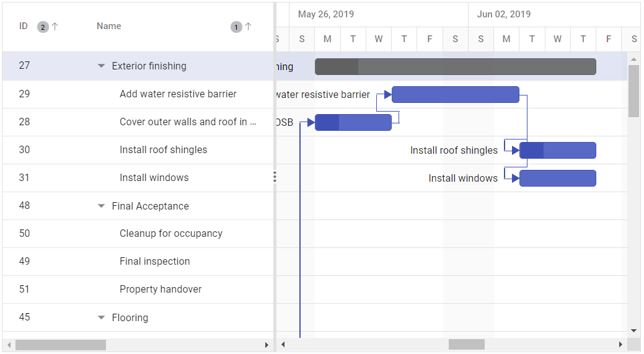Click the Name column ascending sort arrow
Screen dimensions: 644x354
[x=248, y=27]
